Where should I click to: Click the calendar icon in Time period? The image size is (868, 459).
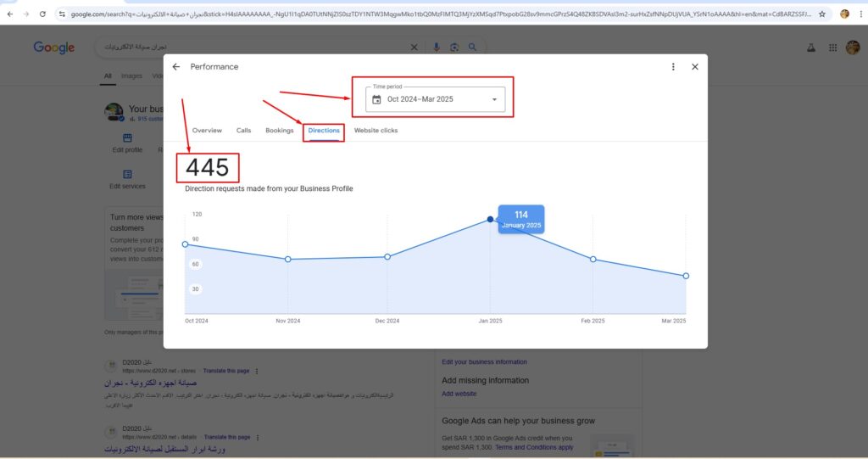[x=376, y=100]
